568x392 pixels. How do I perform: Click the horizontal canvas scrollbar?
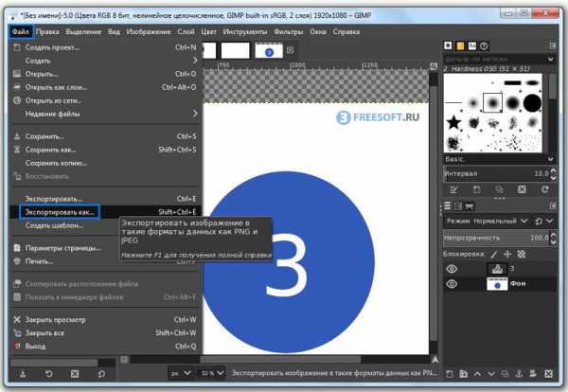280,360
